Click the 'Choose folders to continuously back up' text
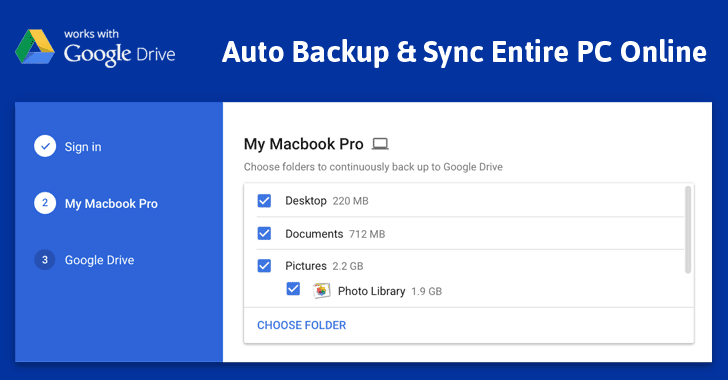Viewport: 728px width, 380px height. [x=373, y=167]
